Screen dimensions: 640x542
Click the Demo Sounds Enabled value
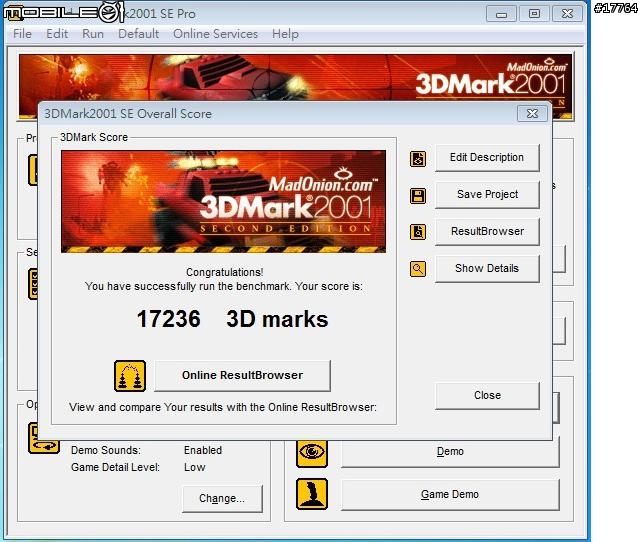click(x=203, y=450)
